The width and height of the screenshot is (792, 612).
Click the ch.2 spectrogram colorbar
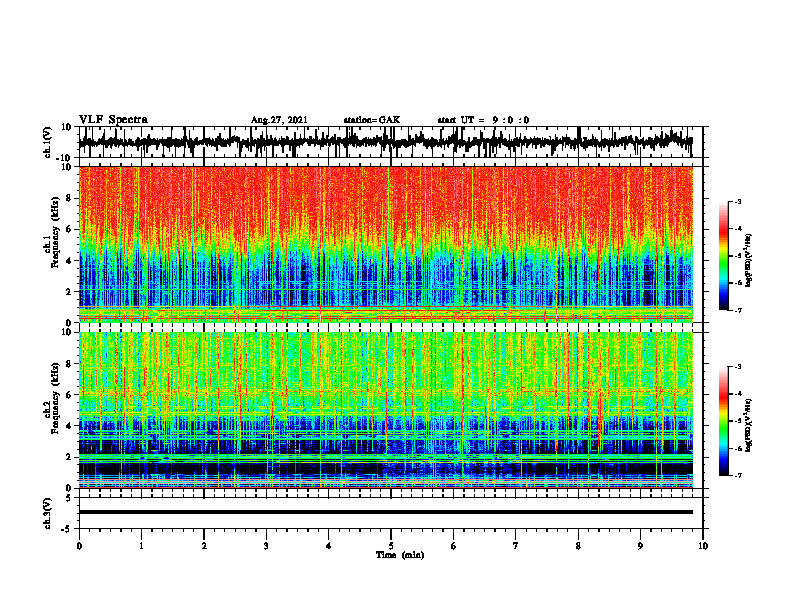click(x=723, y=421)
